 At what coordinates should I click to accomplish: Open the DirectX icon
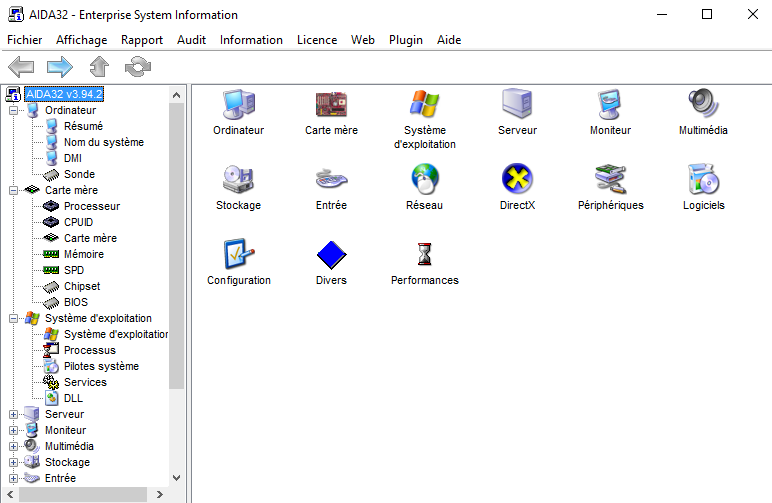tap(517, 179)
